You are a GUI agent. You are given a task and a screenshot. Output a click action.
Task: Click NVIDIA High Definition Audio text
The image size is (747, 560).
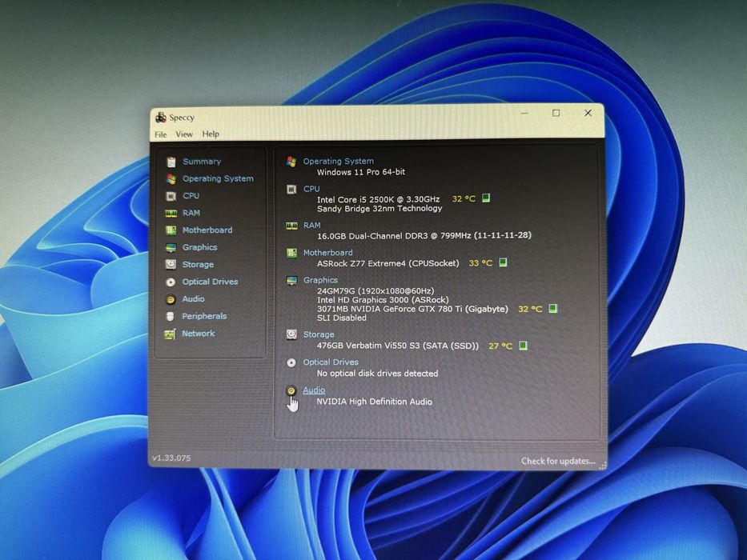click(375, 402)
